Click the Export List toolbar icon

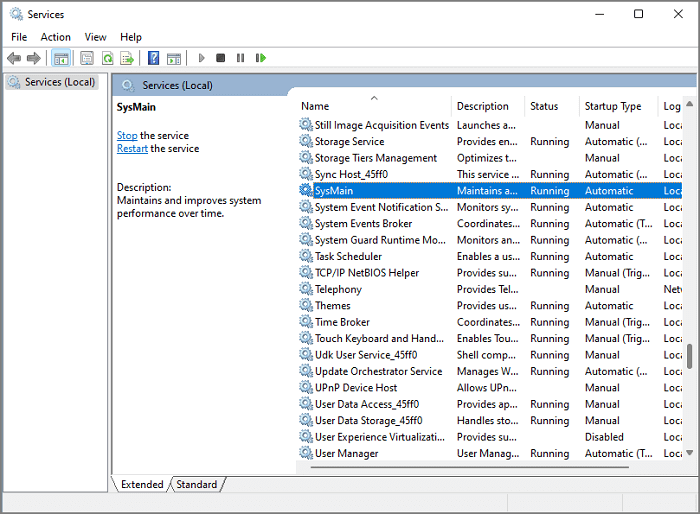127,58
